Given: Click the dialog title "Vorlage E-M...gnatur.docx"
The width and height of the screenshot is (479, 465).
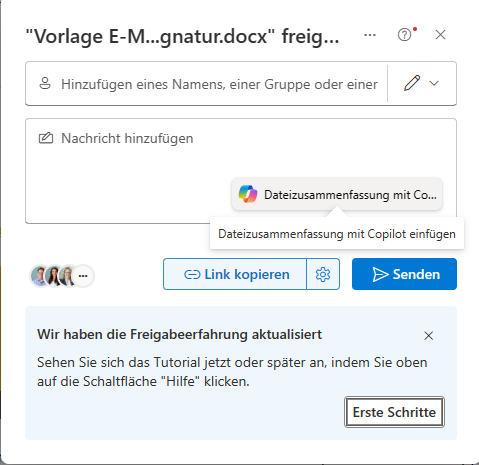Looking at the screenshot, I should click(x=182, y=36).
